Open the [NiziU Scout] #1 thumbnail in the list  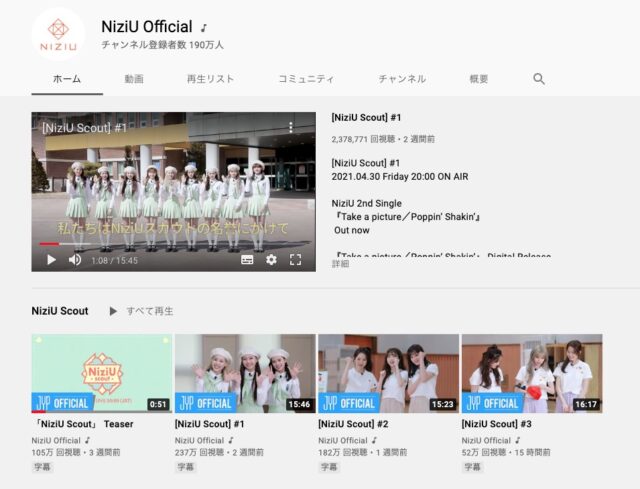[x=245, y=373]
